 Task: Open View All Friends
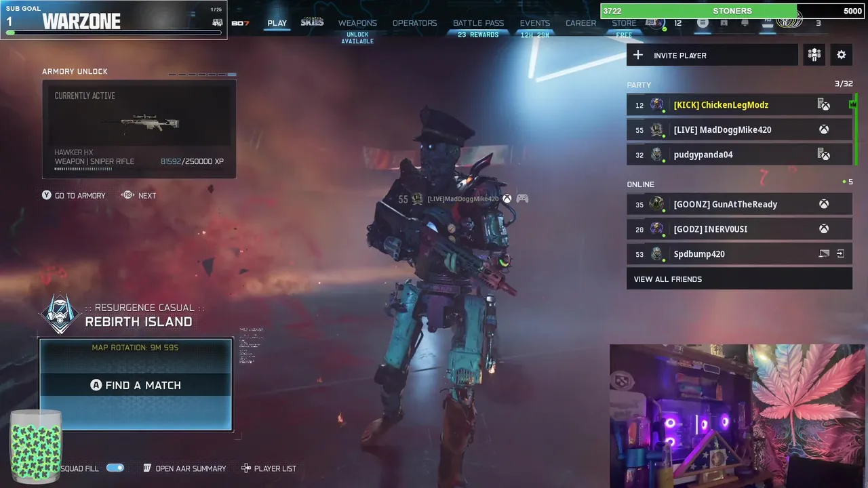coord(739,279)
